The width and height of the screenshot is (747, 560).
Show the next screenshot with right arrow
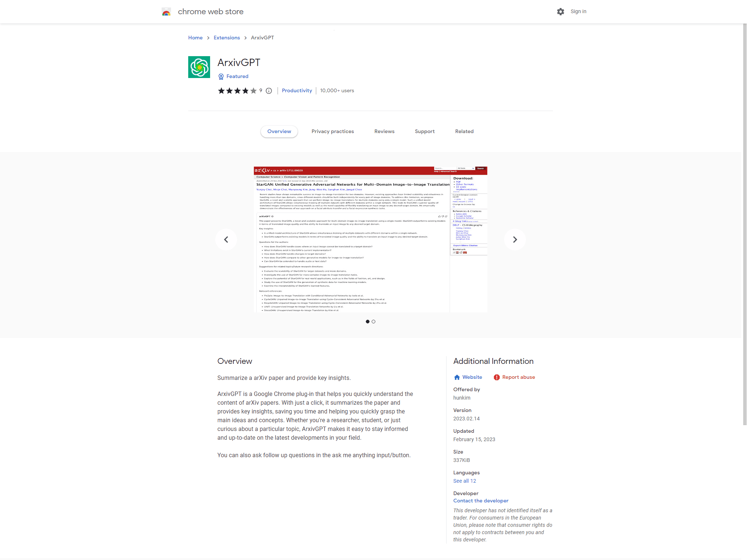(515, 240)
